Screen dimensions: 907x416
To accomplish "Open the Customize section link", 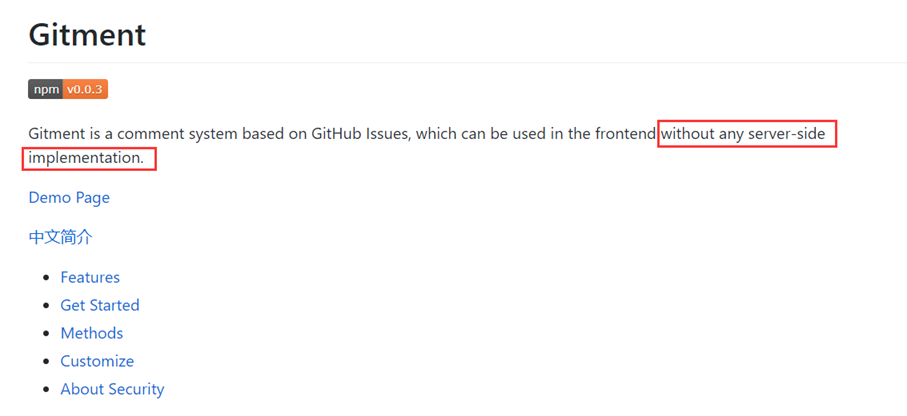I will (97, 361).
